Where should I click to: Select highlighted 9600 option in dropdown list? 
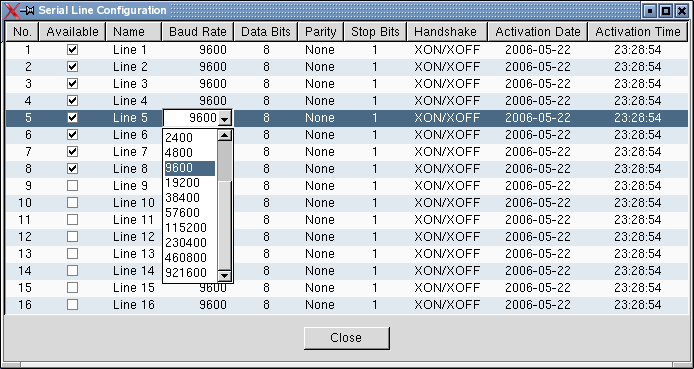pos(190,168)
